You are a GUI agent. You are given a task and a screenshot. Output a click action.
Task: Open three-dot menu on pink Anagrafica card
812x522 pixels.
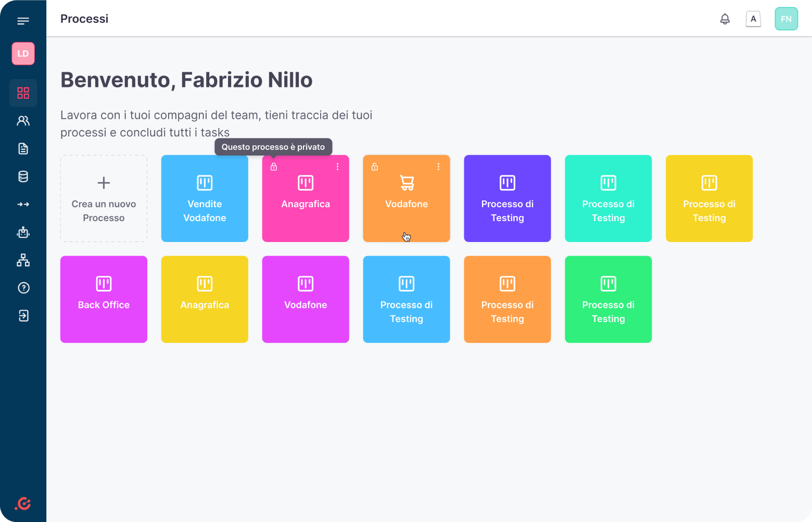tap(337, 167)
